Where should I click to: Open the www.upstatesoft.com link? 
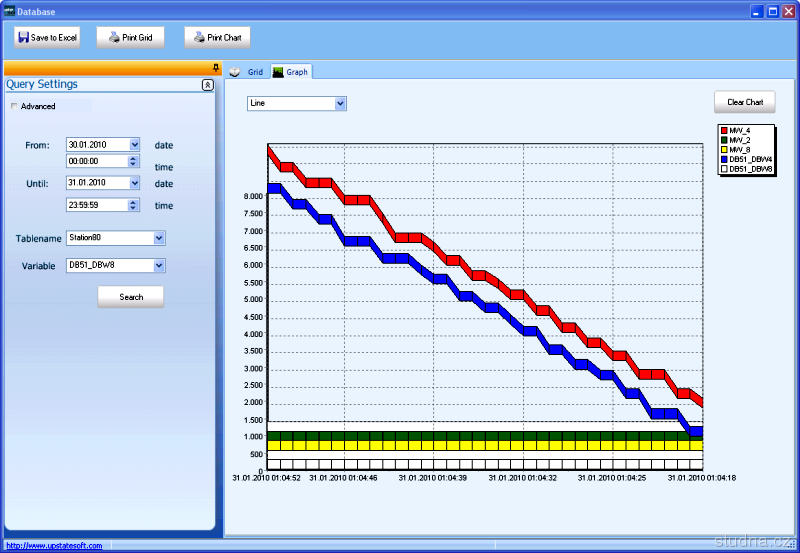[54, 546]
